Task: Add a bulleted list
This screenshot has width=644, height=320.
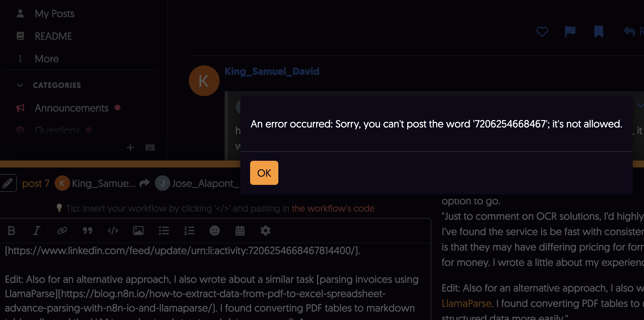Action: [164, 231]
